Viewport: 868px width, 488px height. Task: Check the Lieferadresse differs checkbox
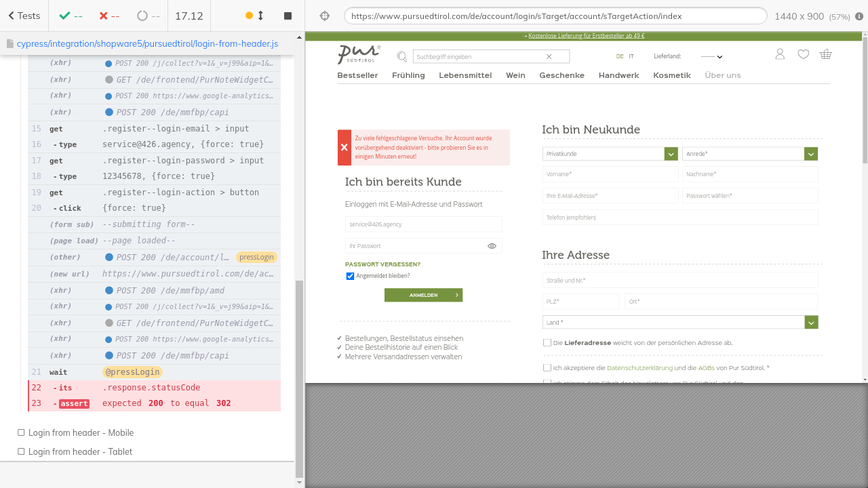(x=547, y=343)
